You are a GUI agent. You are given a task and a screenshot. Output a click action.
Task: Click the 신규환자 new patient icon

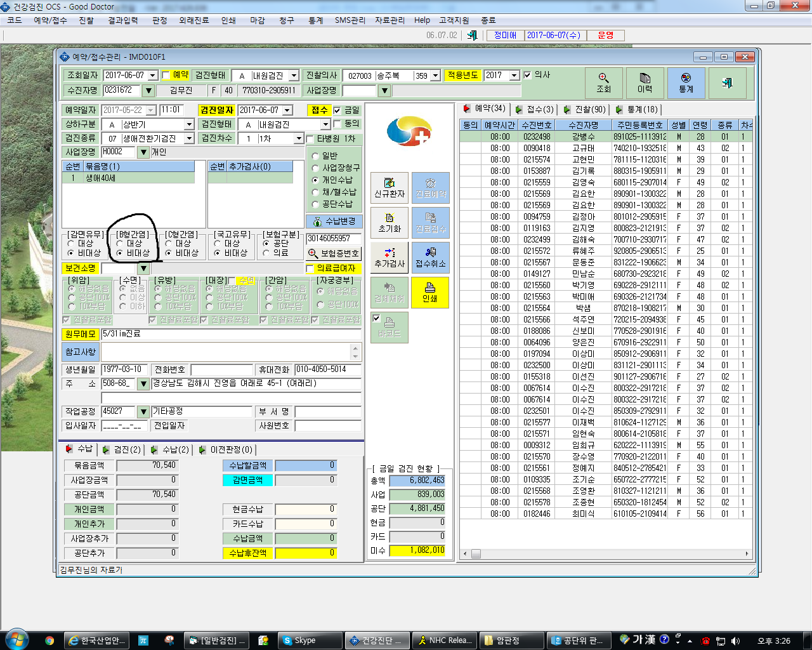[390, 188]
